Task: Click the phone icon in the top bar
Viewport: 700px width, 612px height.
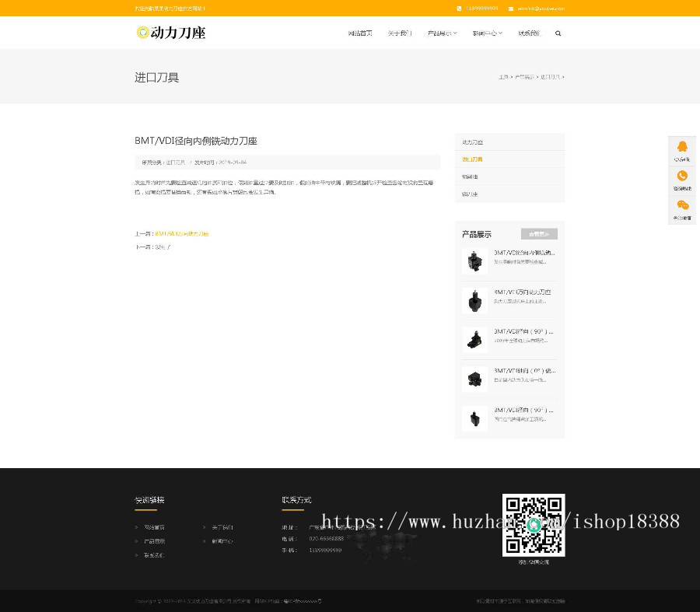Action: (x=459, y=9)
